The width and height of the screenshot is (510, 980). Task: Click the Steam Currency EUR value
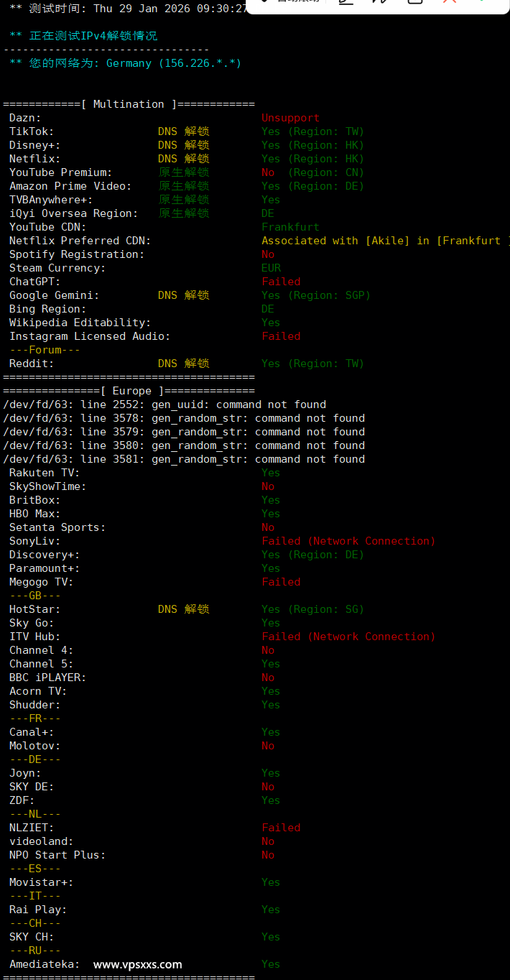271,268
